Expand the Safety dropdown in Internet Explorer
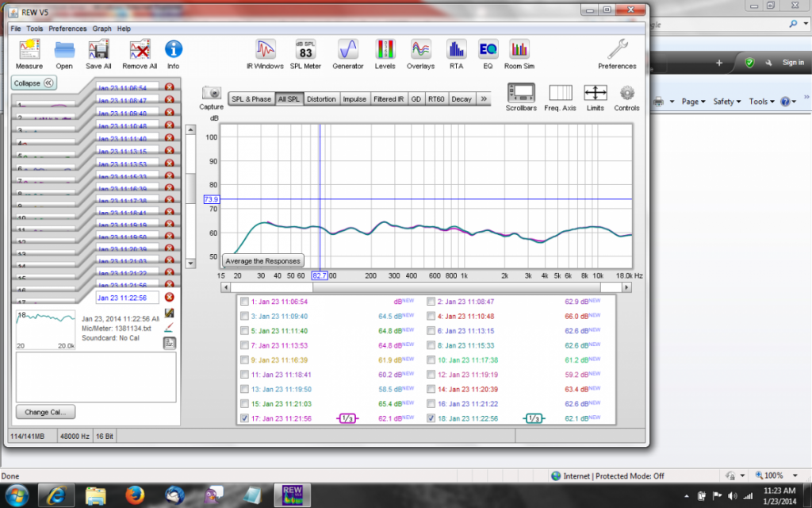812x508 pixels. point(727,102)
